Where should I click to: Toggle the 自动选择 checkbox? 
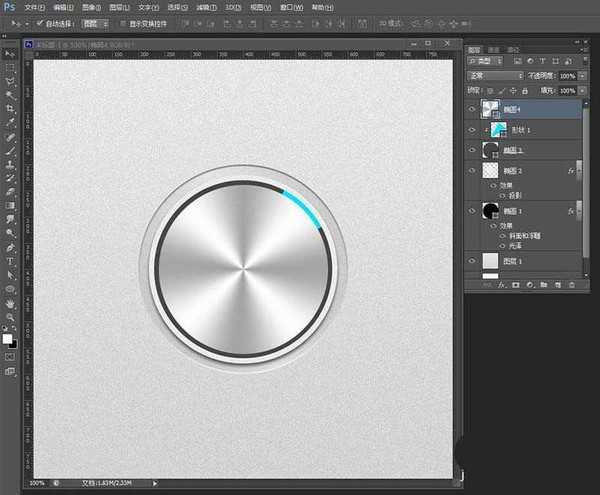[x=39, y=21]
